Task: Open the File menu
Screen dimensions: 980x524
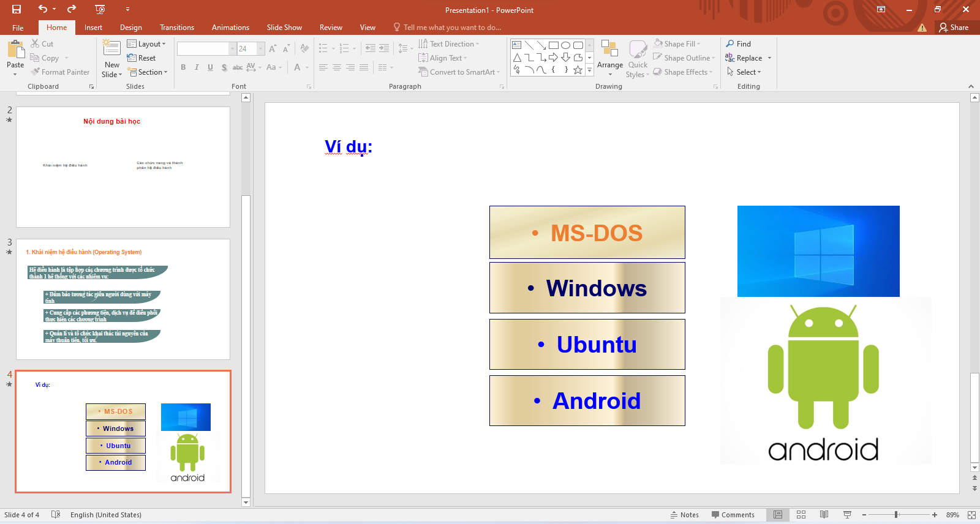Action: point(18,28)
